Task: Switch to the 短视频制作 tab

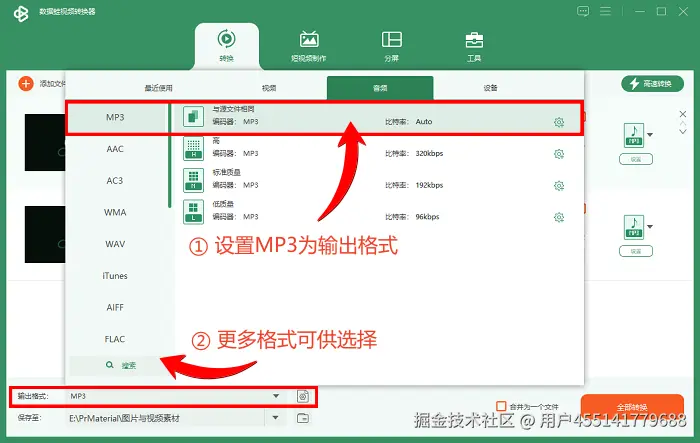Action: [309, 46]
